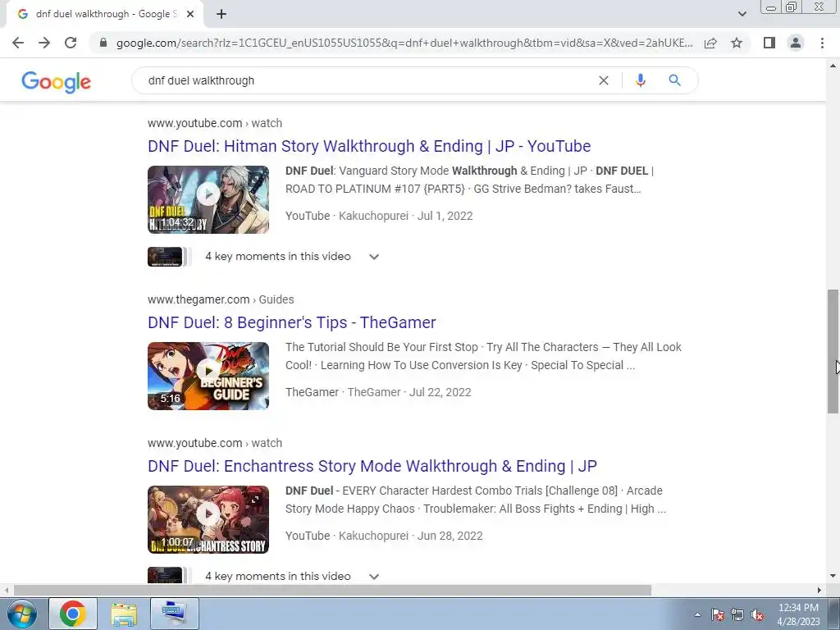Click the scroll right arrow
The width and height of the screenshot is (840, 630).
[819, 591]
